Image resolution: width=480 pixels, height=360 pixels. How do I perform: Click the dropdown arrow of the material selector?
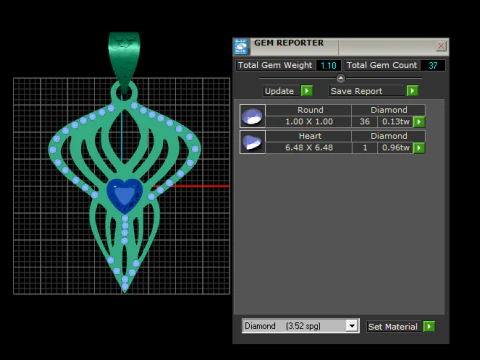[x=352, y=326]
